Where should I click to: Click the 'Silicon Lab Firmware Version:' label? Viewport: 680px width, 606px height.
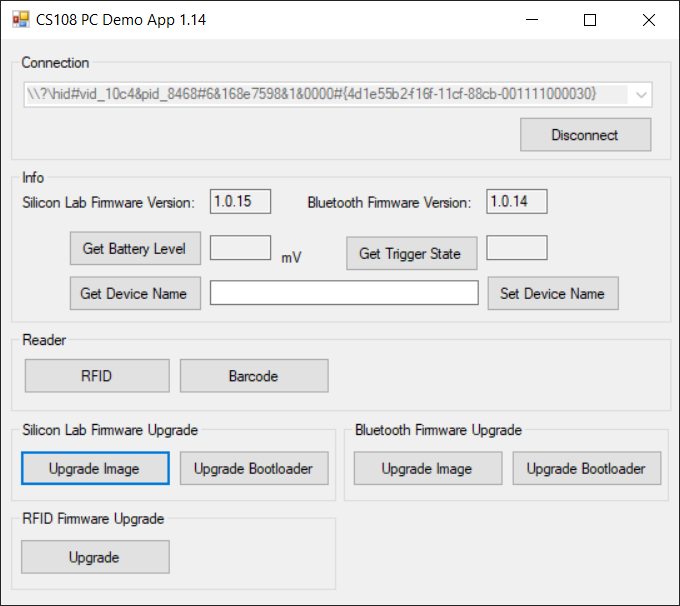click(x=108, y=203)
